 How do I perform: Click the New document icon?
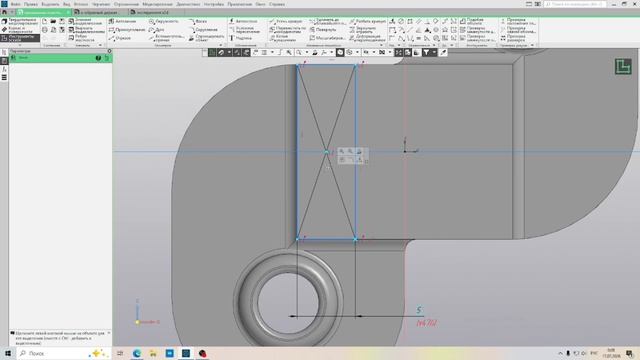(45, 21)
